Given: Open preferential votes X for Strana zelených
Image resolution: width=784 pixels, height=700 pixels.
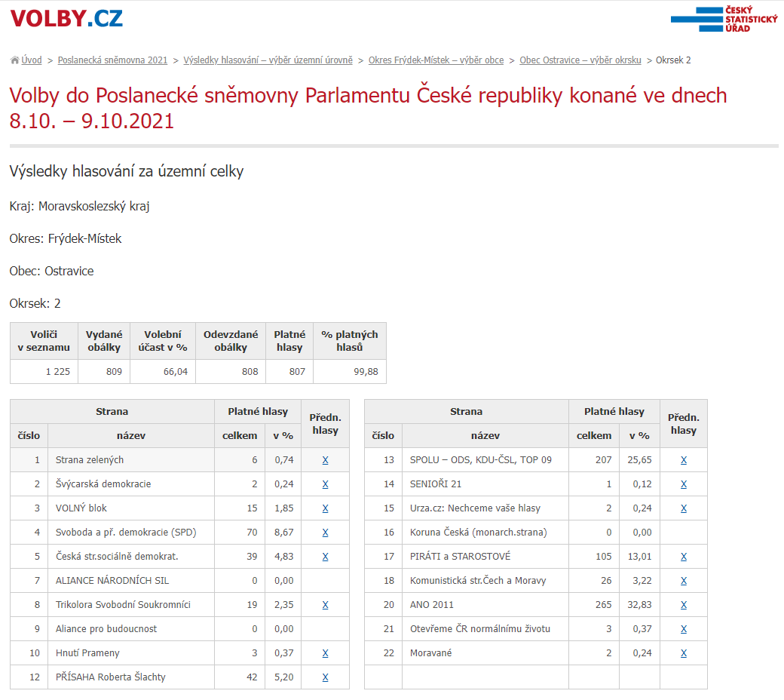Looking at the screenshot, I should pos(325,460).
